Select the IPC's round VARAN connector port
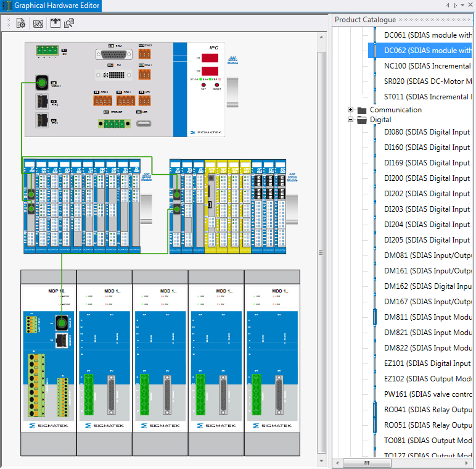 pyautogui.click(x=42, y=82)
